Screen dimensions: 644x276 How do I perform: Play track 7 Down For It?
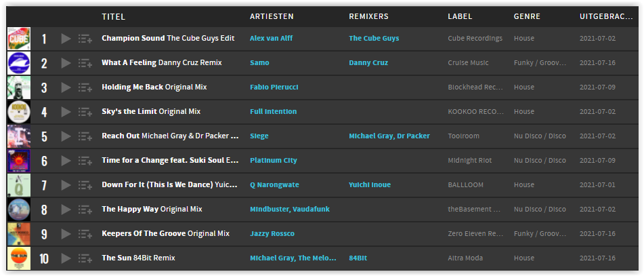tap(66, 185)
